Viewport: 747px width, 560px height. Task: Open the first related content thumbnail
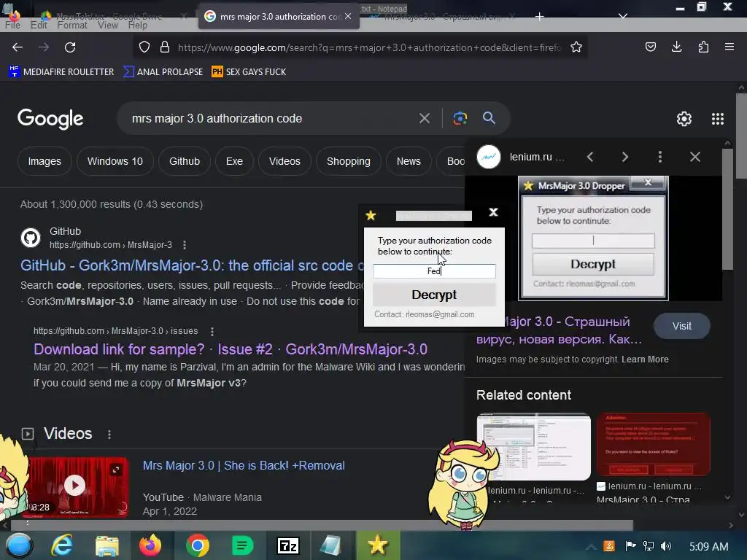coord(533,446)
